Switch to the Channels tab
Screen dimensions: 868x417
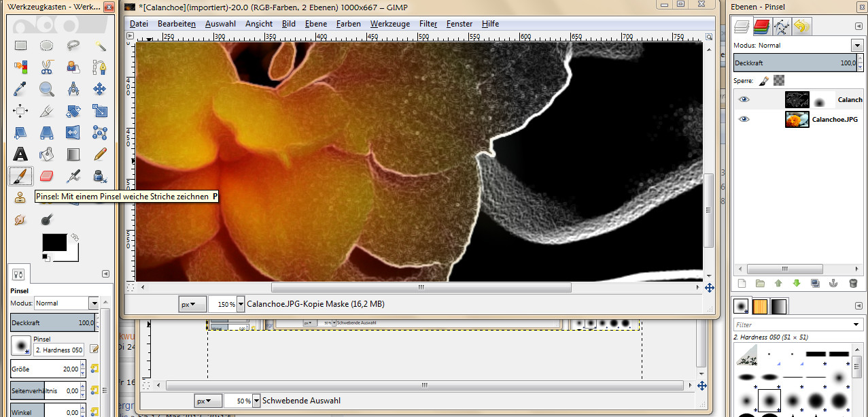[x=761, y=27]
